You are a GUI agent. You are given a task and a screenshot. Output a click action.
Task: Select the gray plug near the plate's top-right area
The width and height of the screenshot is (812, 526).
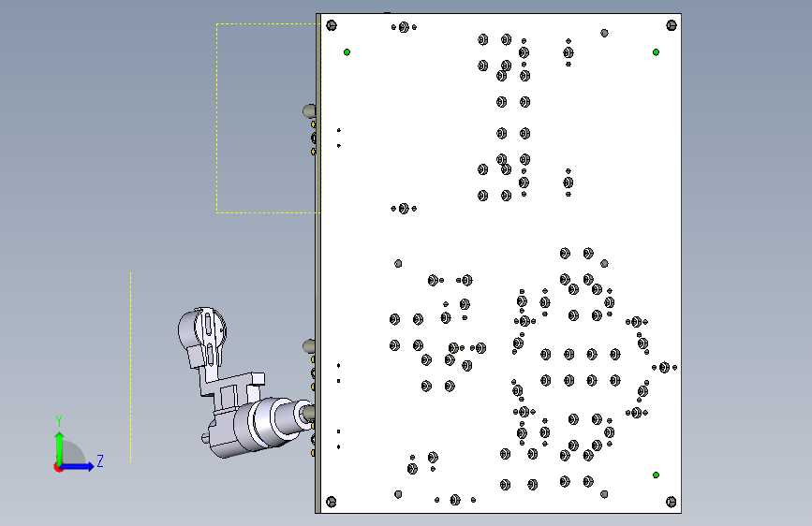pyautogui.click(x=604, y=33)
